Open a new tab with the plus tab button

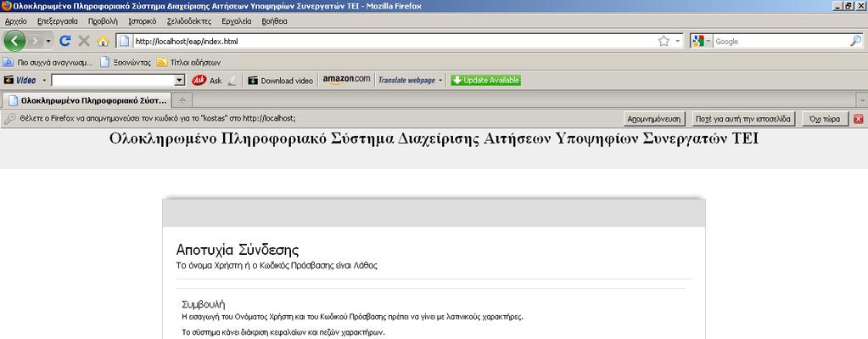(182, 101)
